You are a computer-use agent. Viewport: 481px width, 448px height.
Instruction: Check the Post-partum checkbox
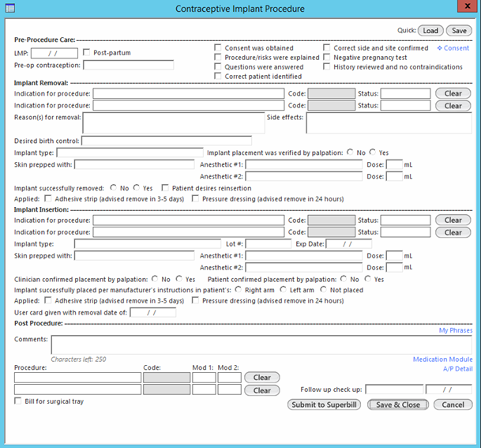coord(87,52)
